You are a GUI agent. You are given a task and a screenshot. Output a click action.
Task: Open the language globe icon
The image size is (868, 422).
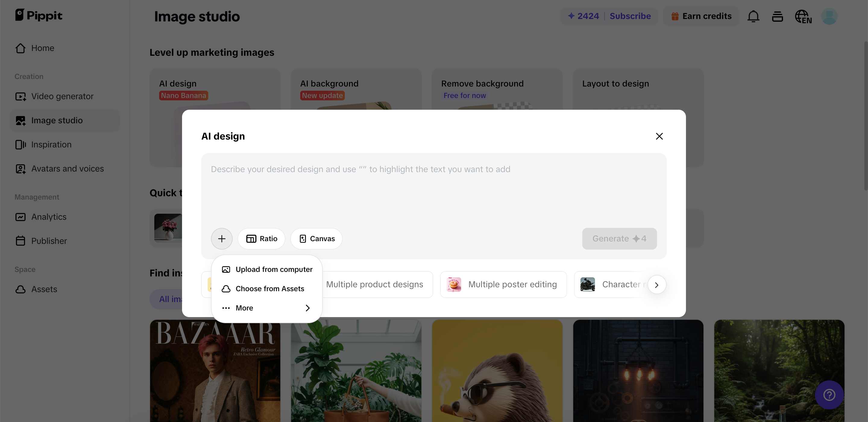[x=803, y=16]
